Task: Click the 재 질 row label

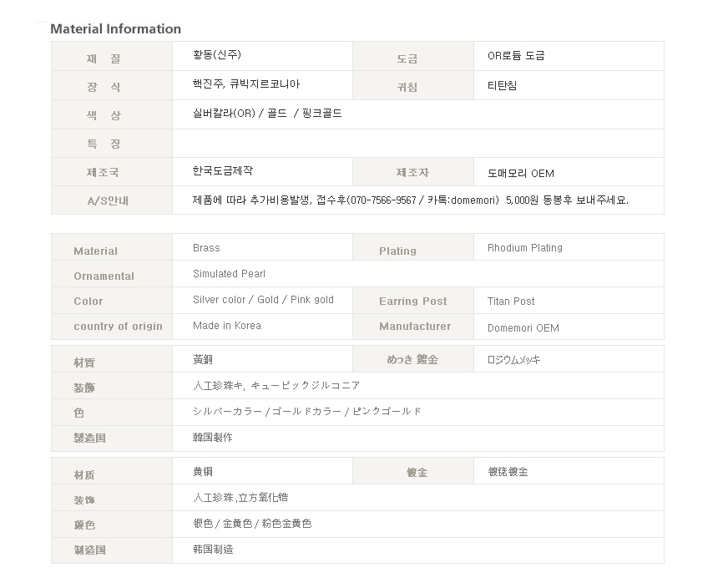Action: point(104,59)
